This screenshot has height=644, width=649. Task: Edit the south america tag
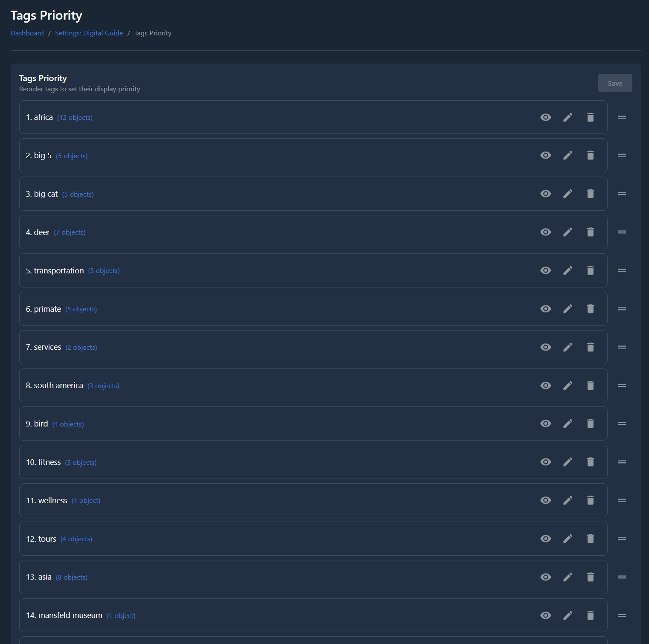(x=568, y=385)
